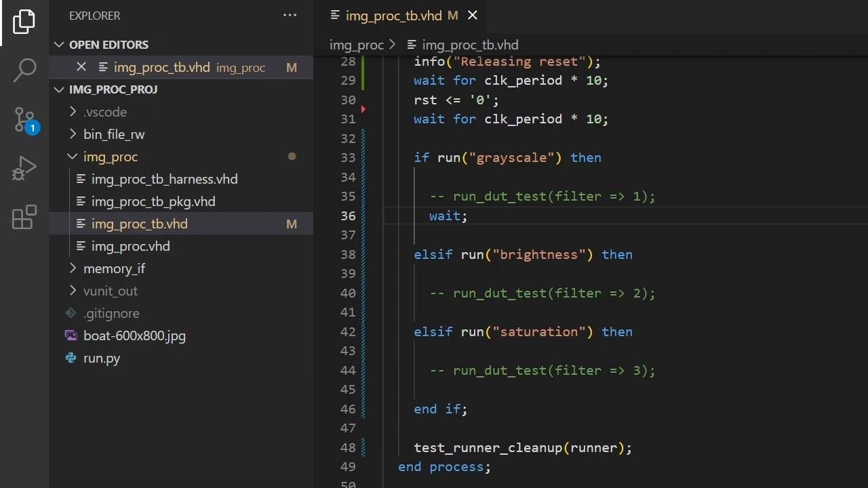Click the file icon in the breadcrumb bar
Viewport: 868px width, 488px height.
412,45
